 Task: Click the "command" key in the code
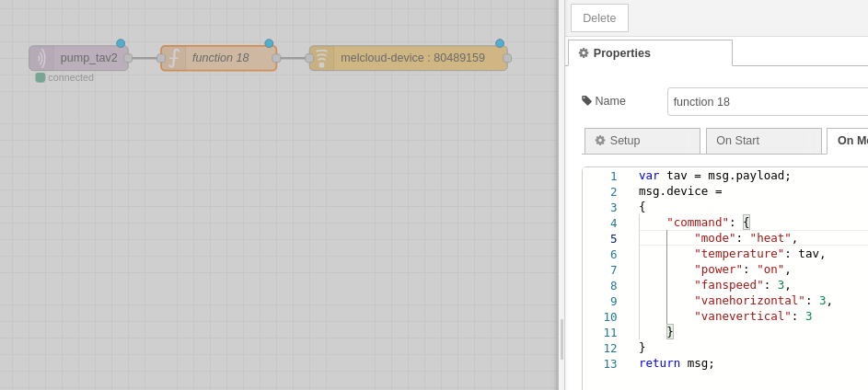[x=698, y=223]
